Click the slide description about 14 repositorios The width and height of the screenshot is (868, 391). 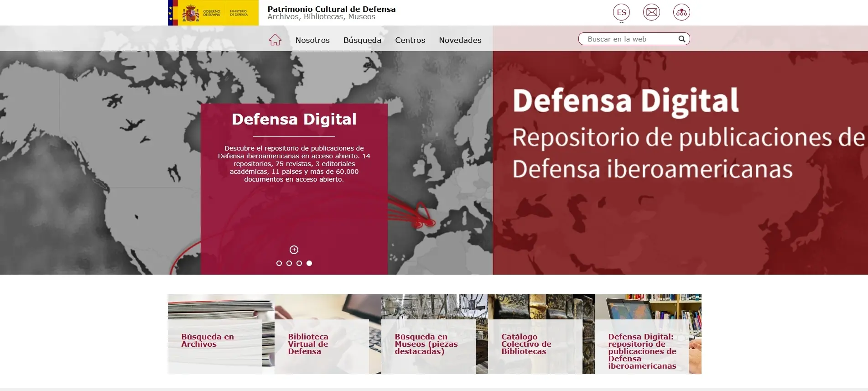(294, 164)
